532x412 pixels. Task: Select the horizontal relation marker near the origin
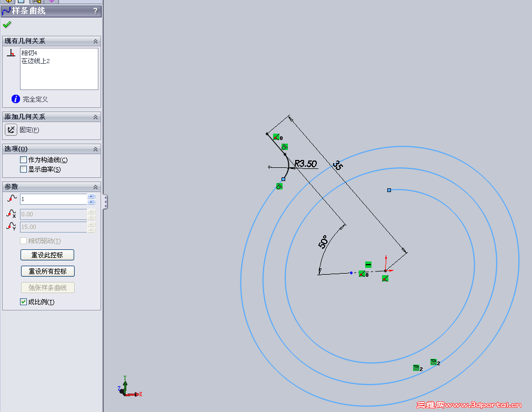pos(368,264)
